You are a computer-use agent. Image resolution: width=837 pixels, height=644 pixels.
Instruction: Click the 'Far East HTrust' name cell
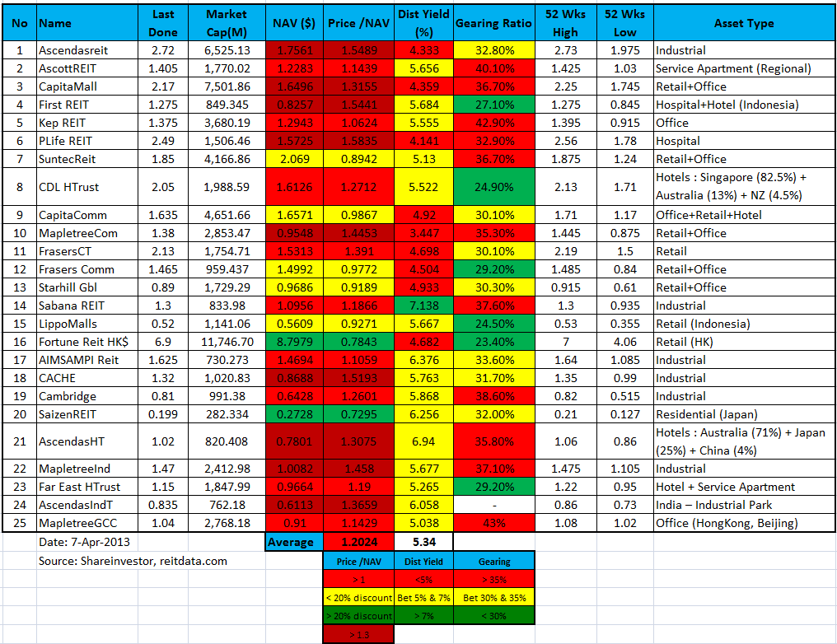[87, 488]
